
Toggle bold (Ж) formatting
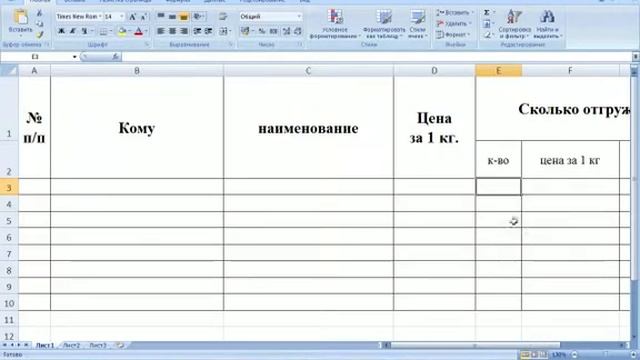coord(61,31)
